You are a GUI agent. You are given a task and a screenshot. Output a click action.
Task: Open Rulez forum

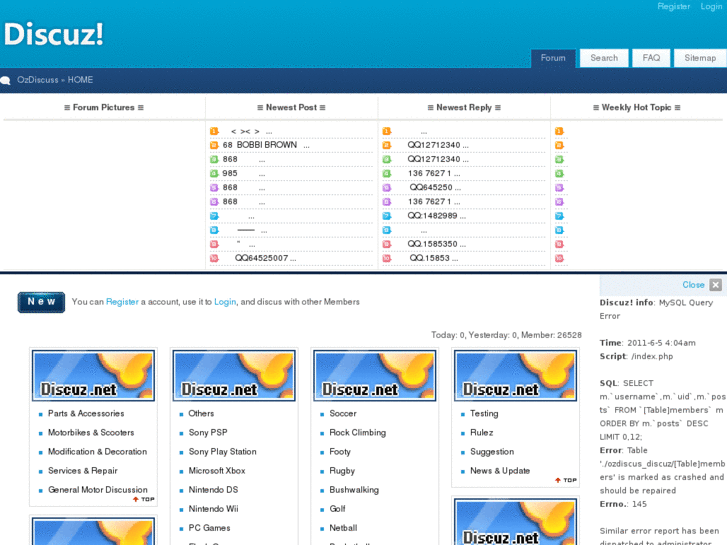(x=481, y=432)
